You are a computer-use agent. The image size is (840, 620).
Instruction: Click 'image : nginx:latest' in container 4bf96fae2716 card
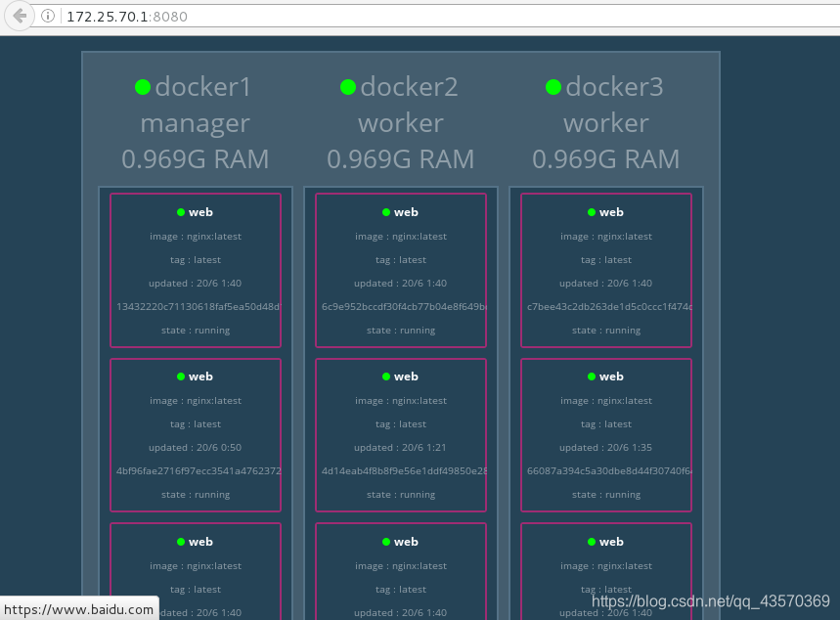[x=196, y=401]
